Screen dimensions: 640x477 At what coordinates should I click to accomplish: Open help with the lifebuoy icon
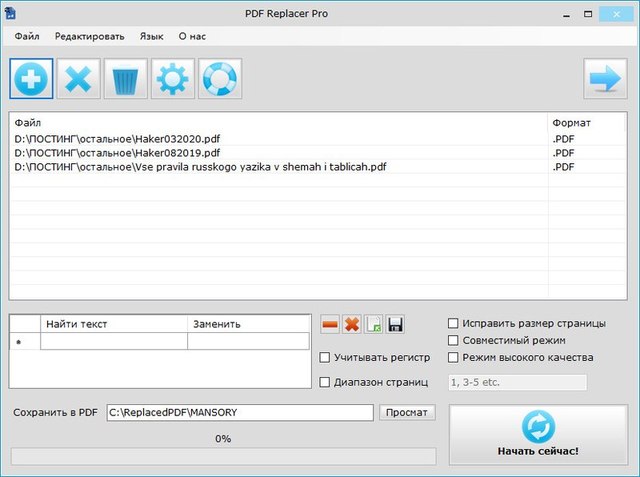[x=220, y=78]
